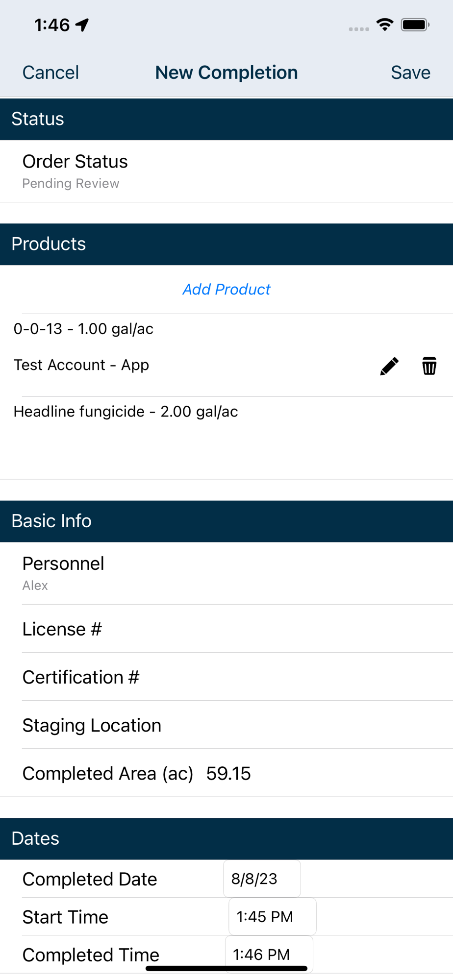Delete product using the trash icon
453x980 pixels.
pos(429,366)
